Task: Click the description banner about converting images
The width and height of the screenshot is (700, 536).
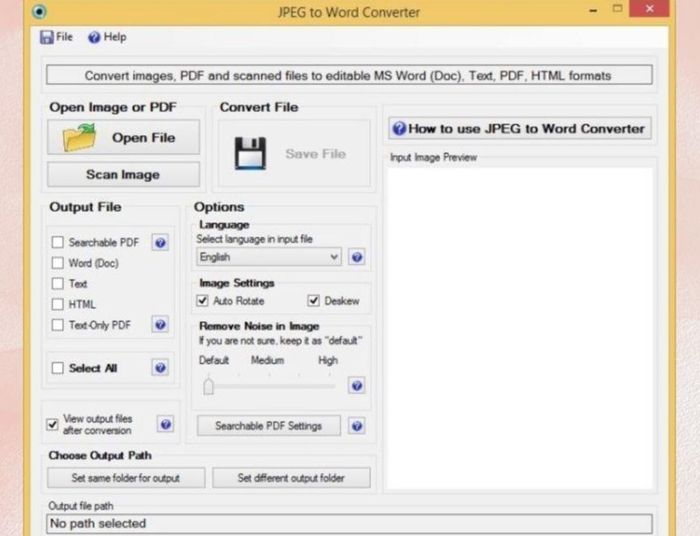Action: point(349,75)
